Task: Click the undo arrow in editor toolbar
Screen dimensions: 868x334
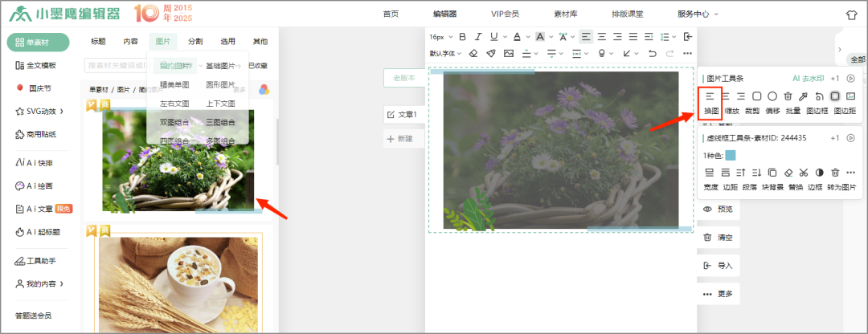Action: pyautogui.click(x=652, y=54)
